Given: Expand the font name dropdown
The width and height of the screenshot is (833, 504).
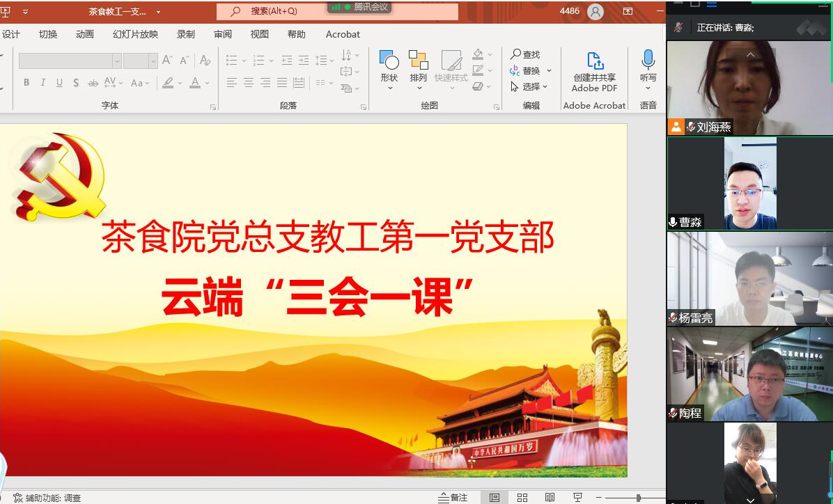Looking at the screenshot, I should [116, 61].
